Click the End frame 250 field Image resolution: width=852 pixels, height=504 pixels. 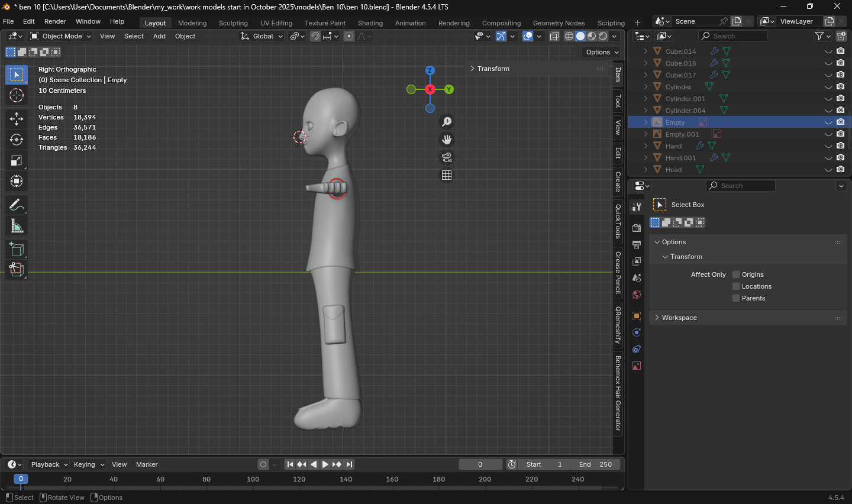pyautogui.click(x=595, y=464)
